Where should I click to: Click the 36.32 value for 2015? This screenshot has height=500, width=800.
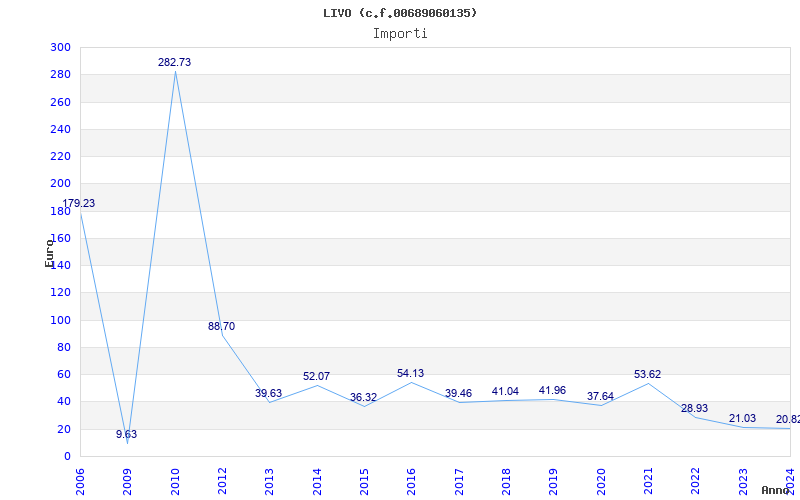(363, 397)
